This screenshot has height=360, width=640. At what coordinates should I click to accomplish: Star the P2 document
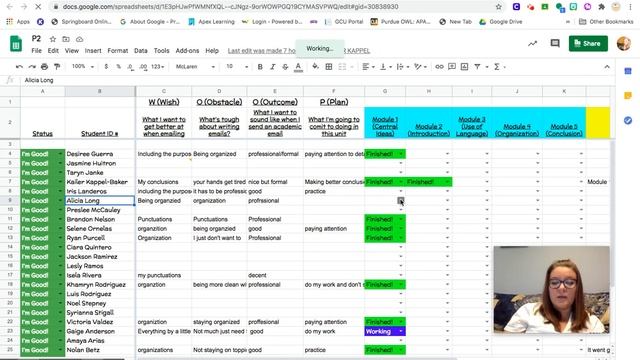(53, 39)
